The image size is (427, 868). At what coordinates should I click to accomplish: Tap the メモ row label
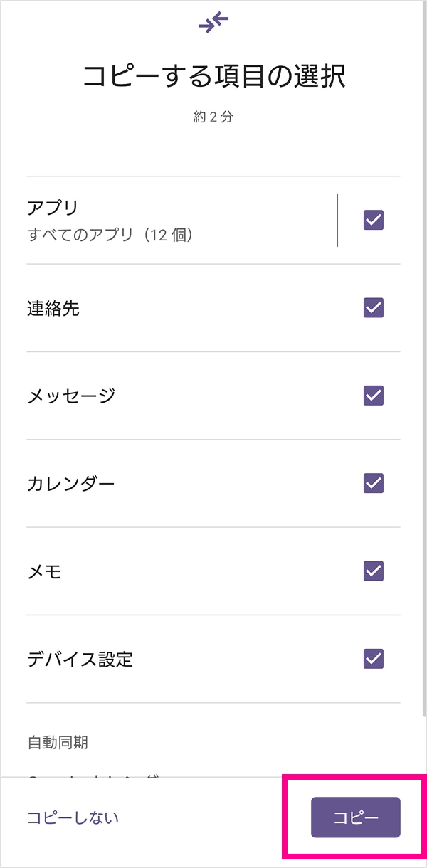click(44, 572)
